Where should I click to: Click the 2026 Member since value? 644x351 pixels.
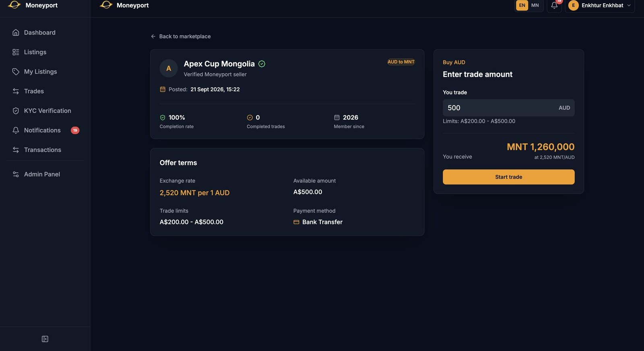pyautogui.click(x=351, y=118)
